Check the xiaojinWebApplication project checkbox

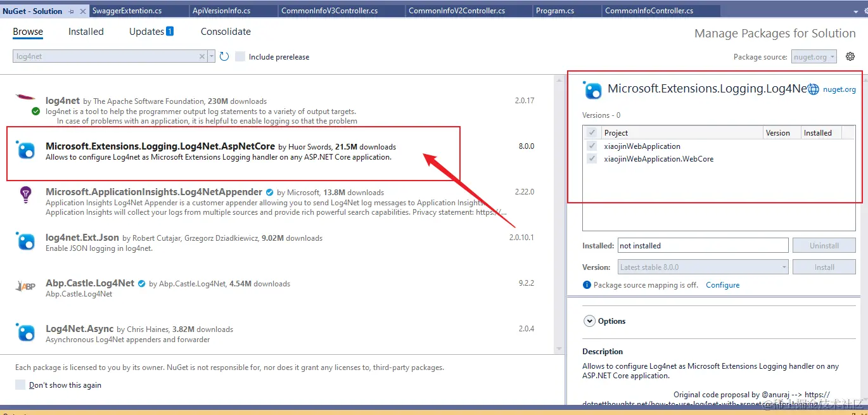pyautogui.click(x=592, y=146)
